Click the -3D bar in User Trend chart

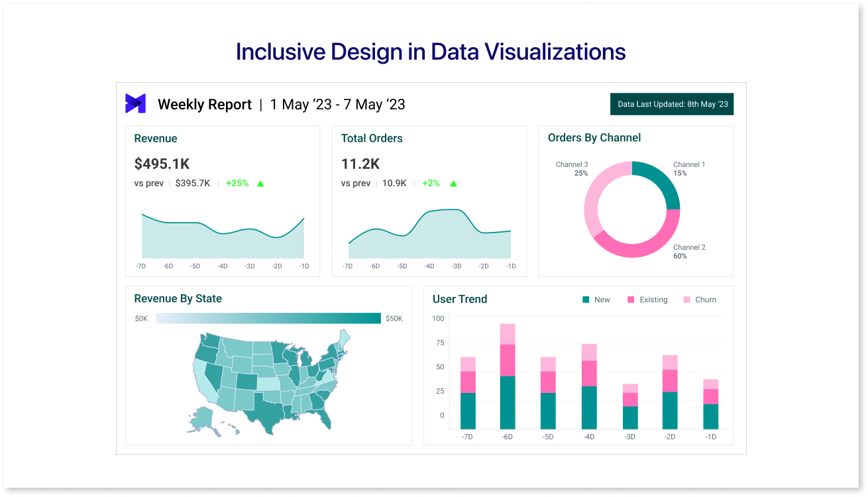click(631, 406)
